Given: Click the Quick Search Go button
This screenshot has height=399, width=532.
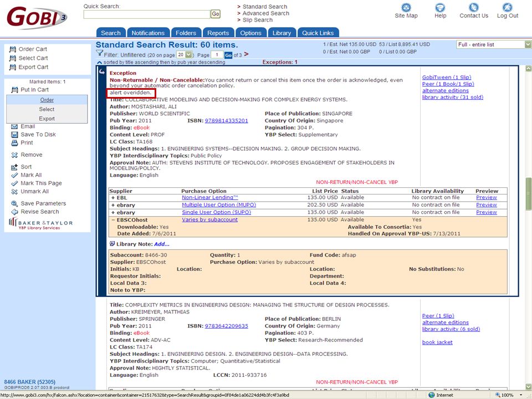Looking at the screenshot, I should 216,14.
